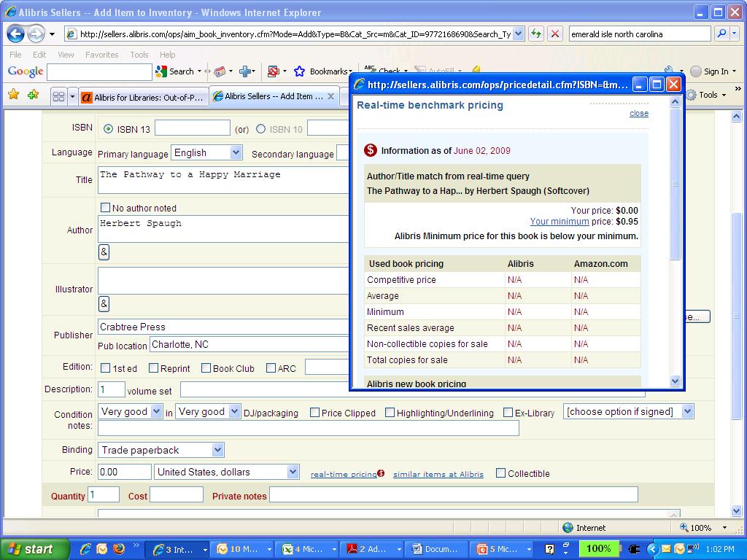Screen dimensions: 747x560
Task: Click the zoom level 100% control
Action: pos(703,528)
